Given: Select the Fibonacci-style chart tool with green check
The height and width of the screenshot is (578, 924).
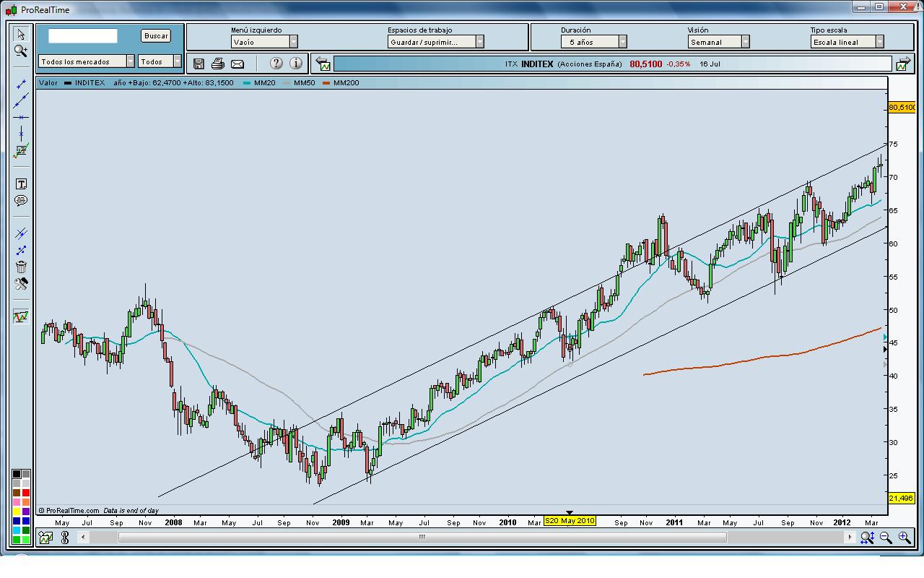Looking at the screenshot, I should pyautogui.click(x=21, y=151).
